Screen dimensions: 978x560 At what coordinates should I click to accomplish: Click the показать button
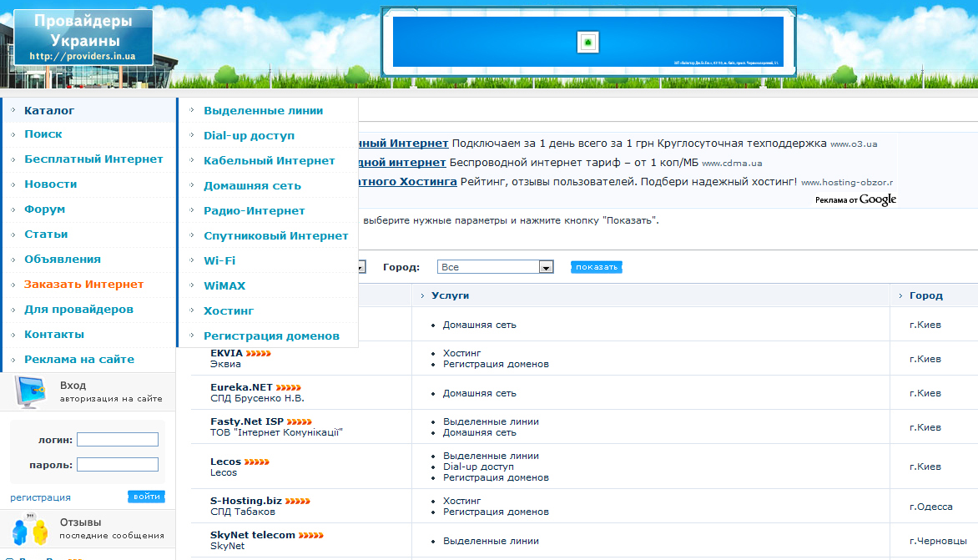pyautogui.click(x=597, y=267)
